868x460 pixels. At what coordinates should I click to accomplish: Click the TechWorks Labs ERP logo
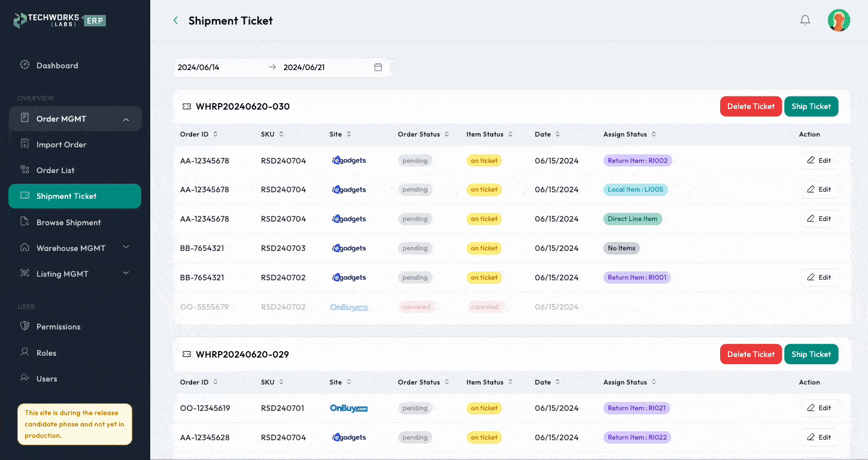[60, 20]
